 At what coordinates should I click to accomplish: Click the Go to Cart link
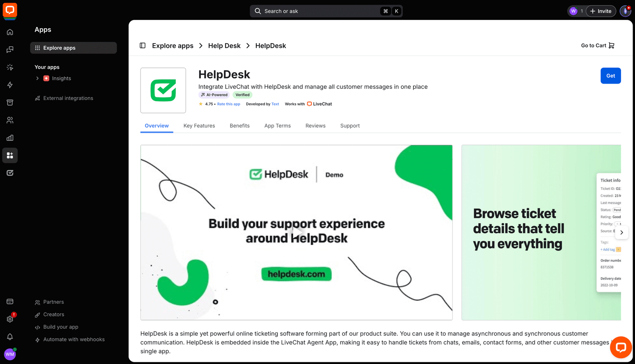tap(598, 46)
